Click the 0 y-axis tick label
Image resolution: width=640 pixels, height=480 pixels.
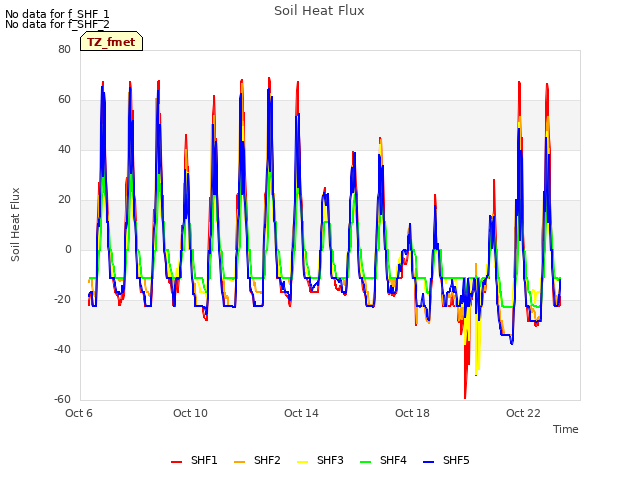point(68,249)
